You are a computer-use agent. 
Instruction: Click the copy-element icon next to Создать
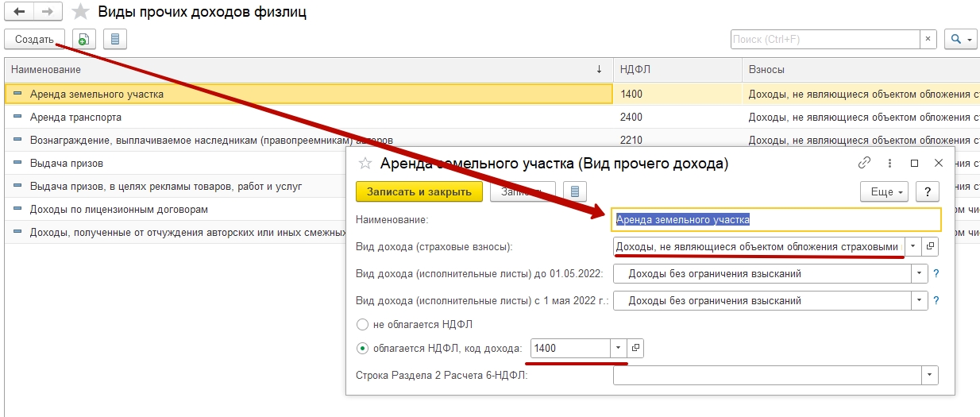pyautogui.click(x=84, y=39)
